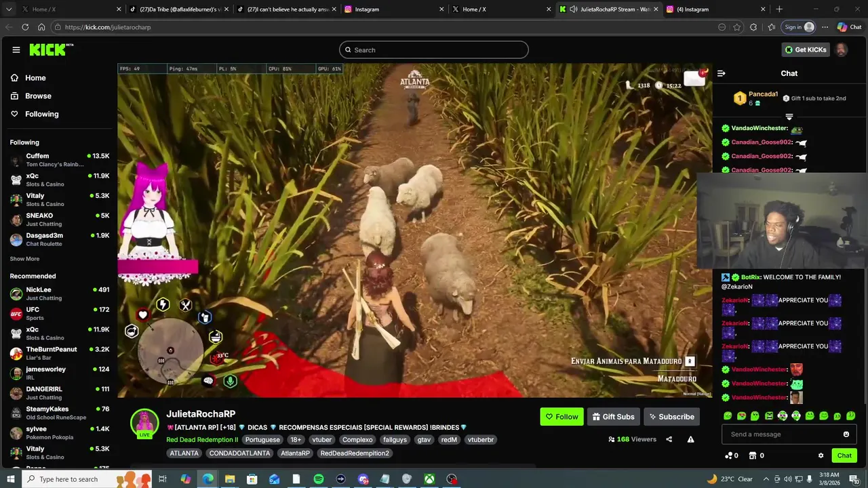Click the KICK logo
The height and width of the screenshot is (488, 868).
tap(51, 49)
